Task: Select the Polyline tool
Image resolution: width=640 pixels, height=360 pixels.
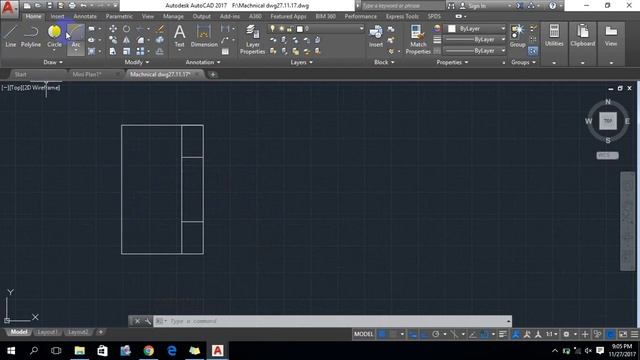Action: (31, 36)
